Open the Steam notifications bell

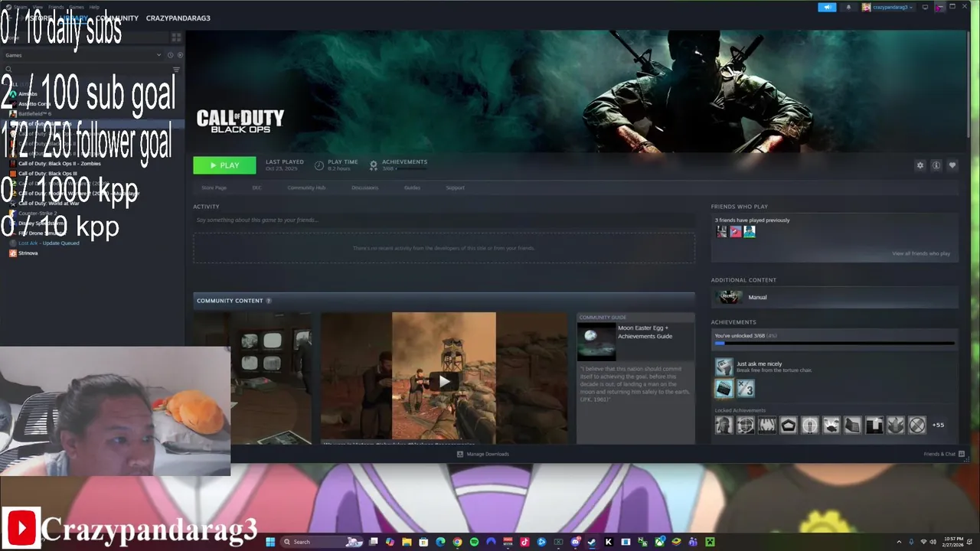coord(848,7)
